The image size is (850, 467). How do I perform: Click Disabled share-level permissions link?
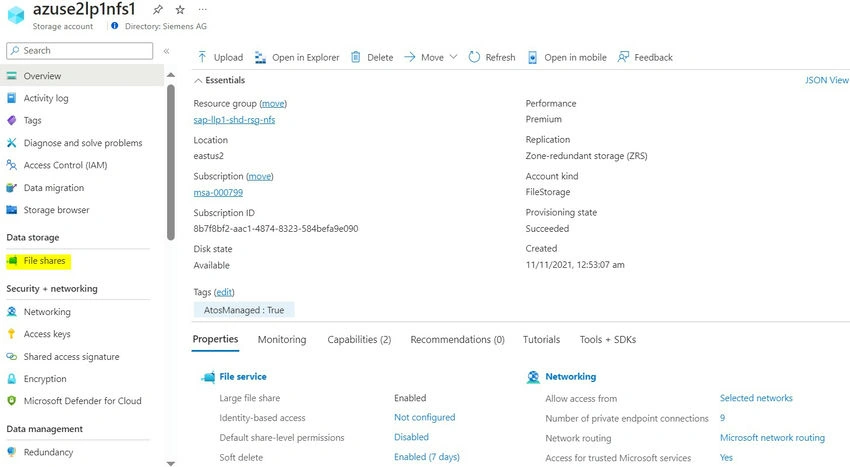(x=411, y=437)
